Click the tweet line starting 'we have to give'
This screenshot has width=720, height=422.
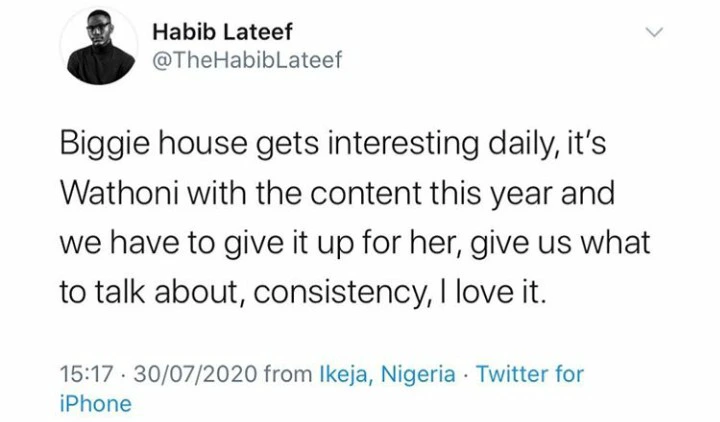coord(355,243)
